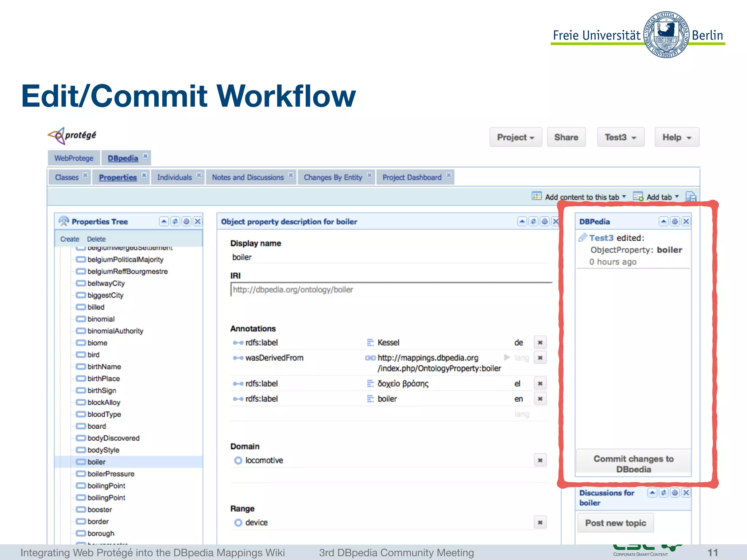Screen dimensions: 747x560
Task: Open the Test3 user dropdown
Action: 621,137
